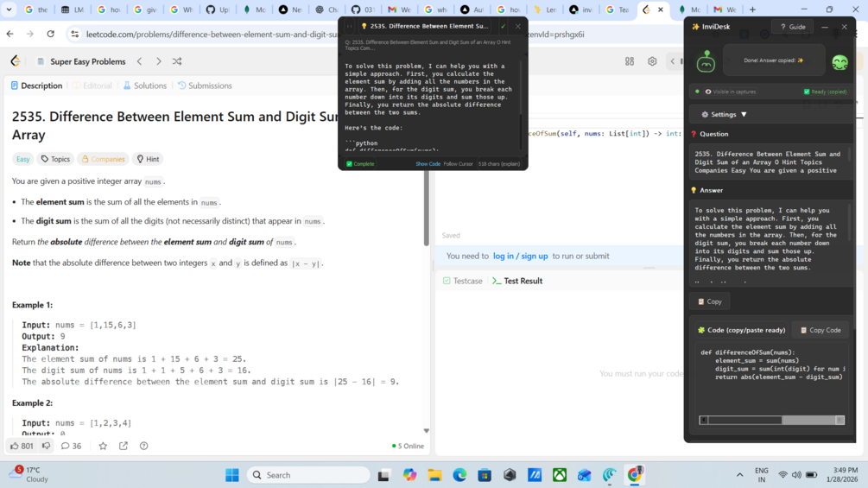Expand Companies tag on the problem
Image resolution: width=868 pixels, height=488 pixels.
click(x=103, y=159)
